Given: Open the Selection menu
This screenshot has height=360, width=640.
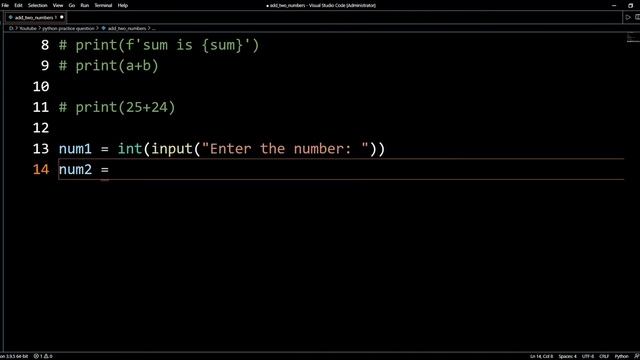Looking at the screenshot, I should tap(38, 5).
